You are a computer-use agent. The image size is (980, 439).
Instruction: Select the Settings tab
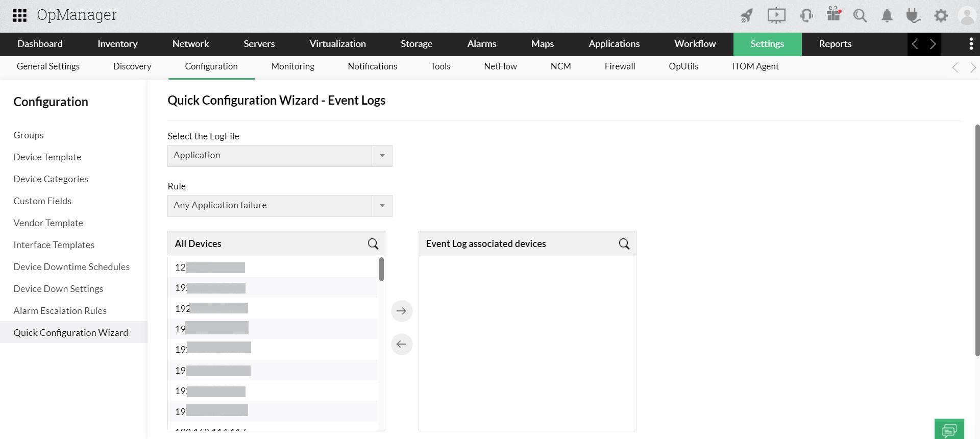(x=767, y=44)
